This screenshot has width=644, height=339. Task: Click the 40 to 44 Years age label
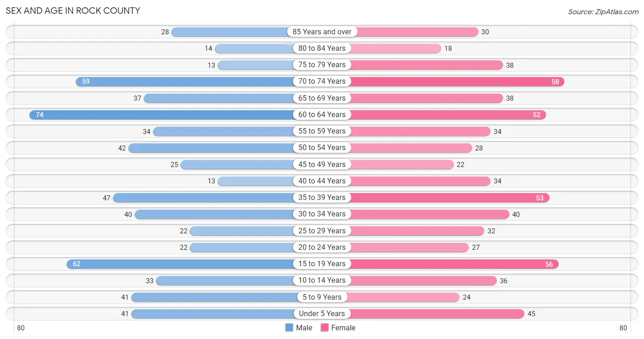pos(322,181)
